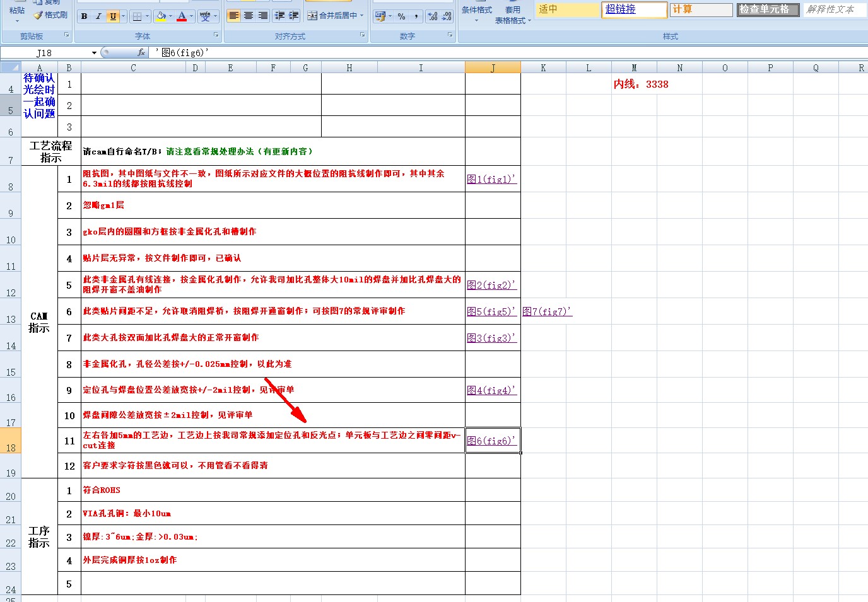
Task: Select row 18 header
Action: pos(11,441)
